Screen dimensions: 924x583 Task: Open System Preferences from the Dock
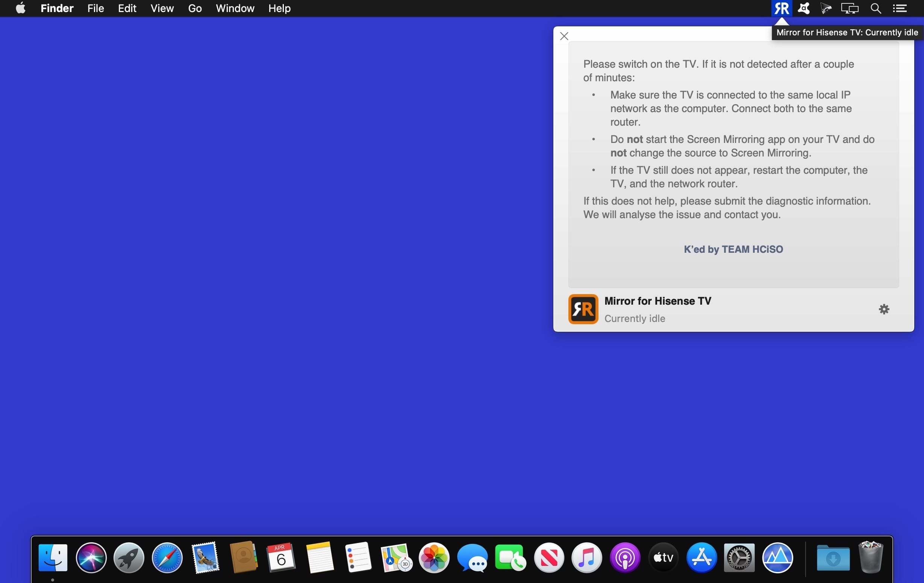click(739, 558)
